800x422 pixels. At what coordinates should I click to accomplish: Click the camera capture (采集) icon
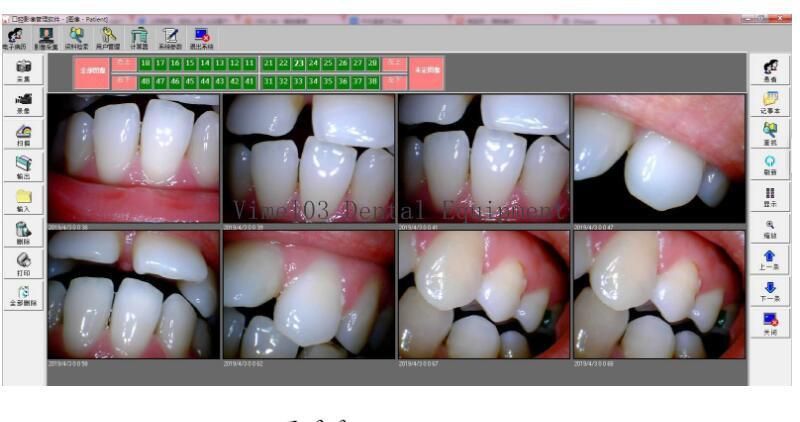point(23,70)
